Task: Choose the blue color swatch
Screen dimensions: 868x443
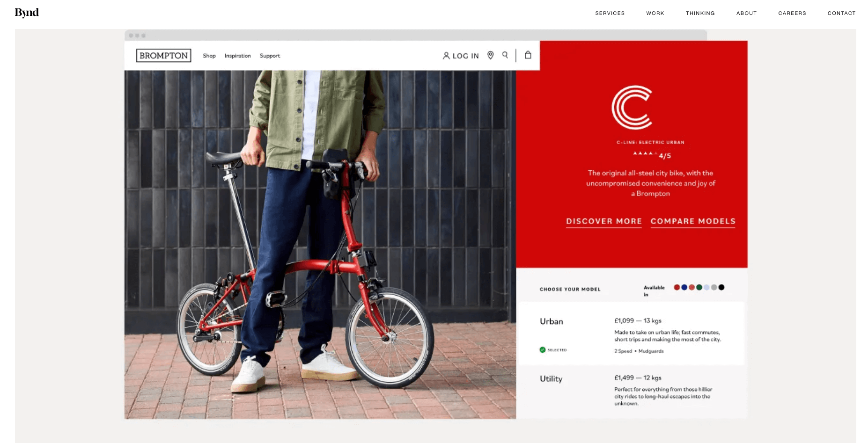Action: 684,287
